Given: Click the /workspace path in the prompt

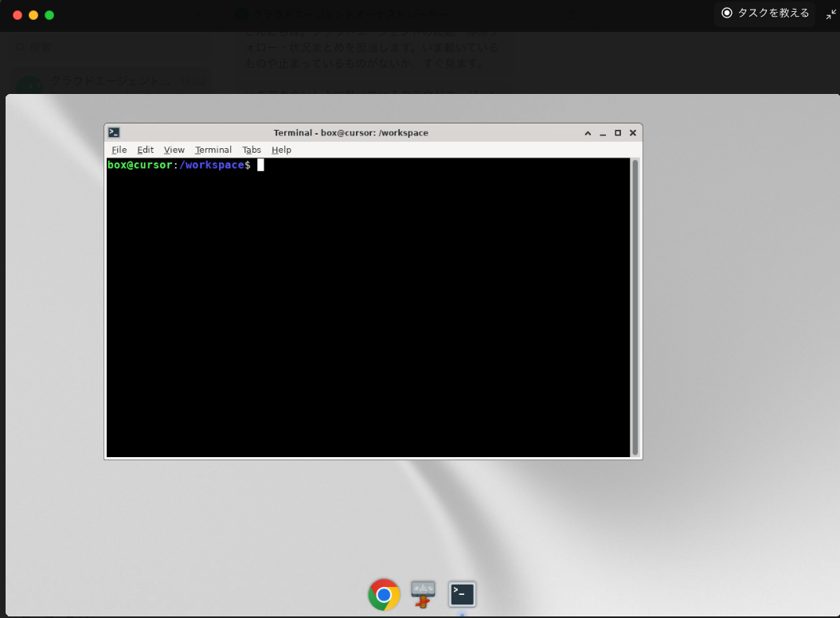Looking at the screenshot, I should click(212, 165).
